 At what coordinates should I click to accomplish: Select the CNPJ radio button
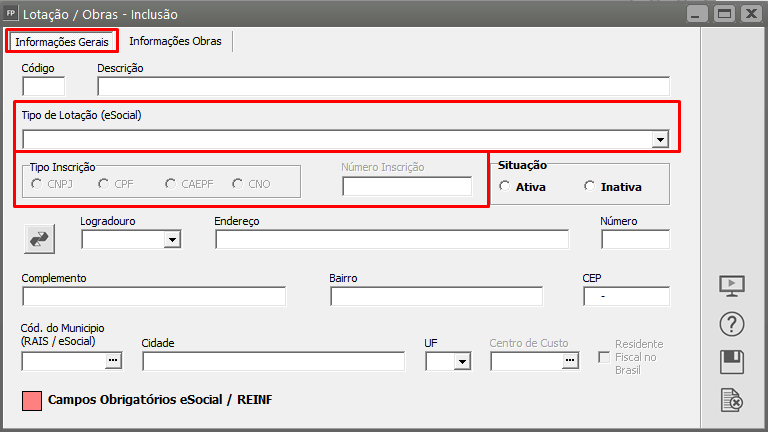point(36,184)
